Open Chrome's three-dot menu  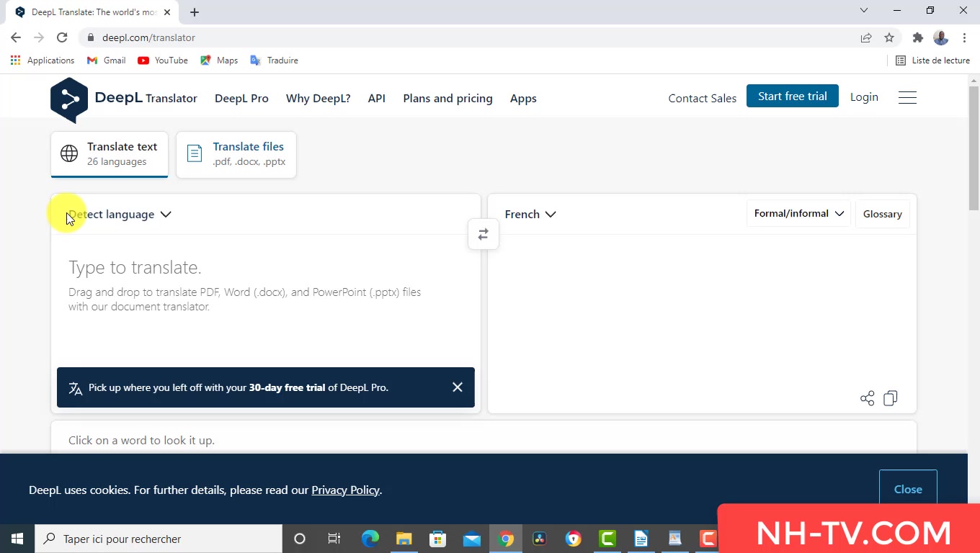click(964, 37)
